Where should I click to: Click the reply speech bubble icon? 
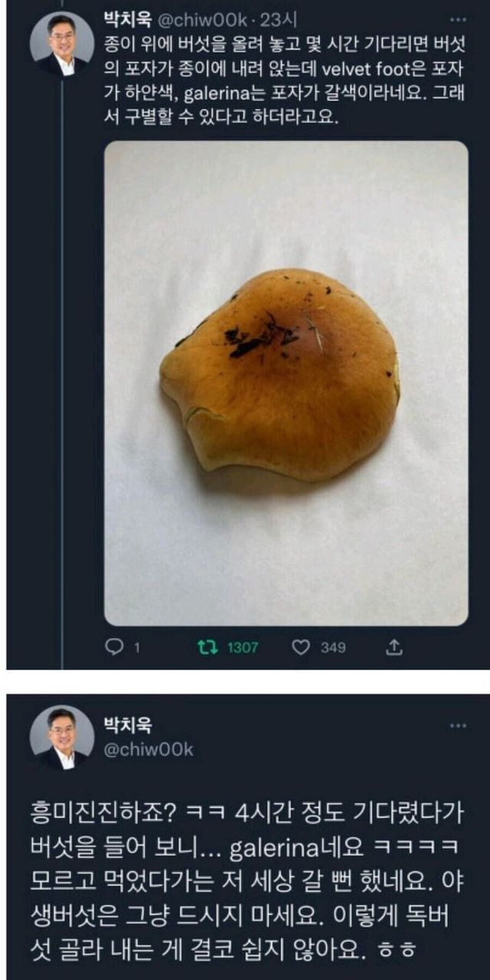pyautogui.click(x=114, y=648)
